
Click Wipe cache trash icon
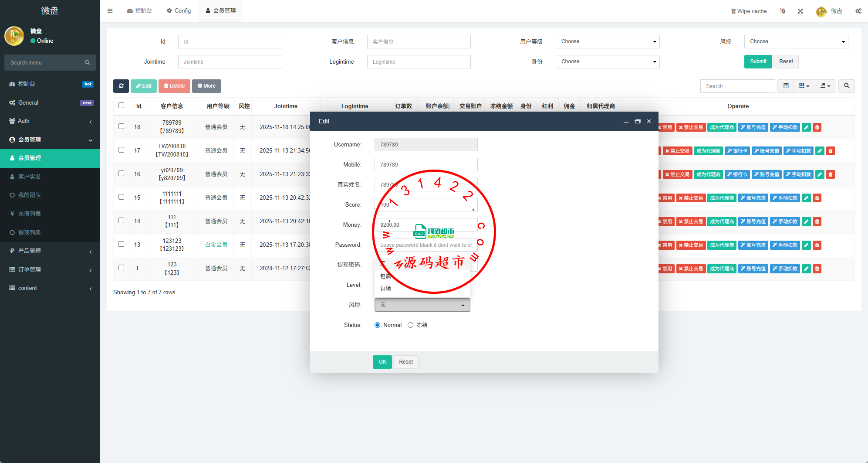click(x=733, y=11)
